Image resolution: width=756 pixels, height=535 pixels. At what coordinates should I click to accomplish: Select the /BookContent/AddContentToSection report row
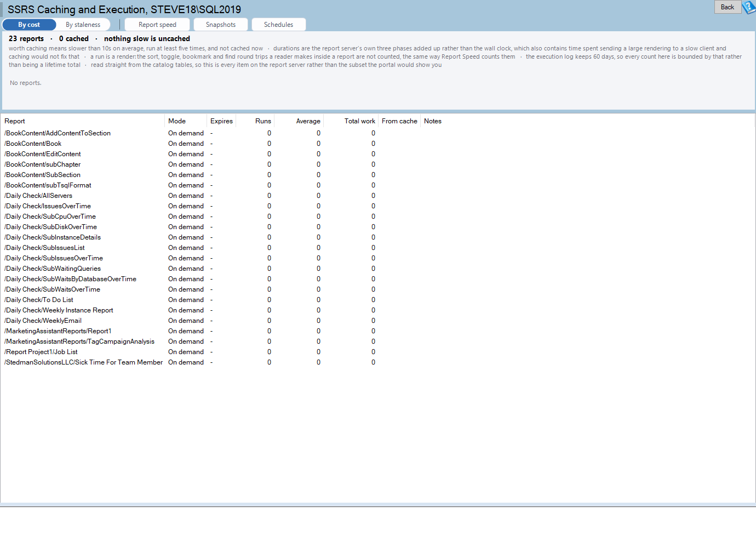pyautogui.click(x=378, y=133)
